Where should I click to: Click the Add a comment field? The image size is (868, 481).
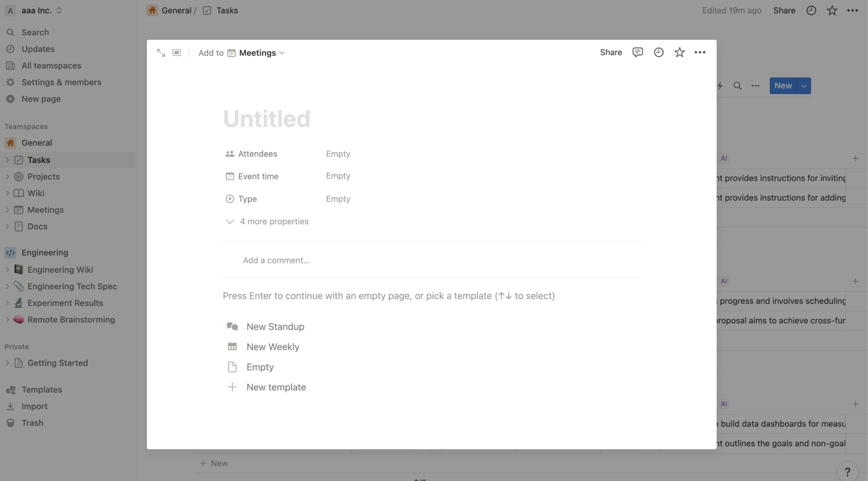(x=276, y=260)
